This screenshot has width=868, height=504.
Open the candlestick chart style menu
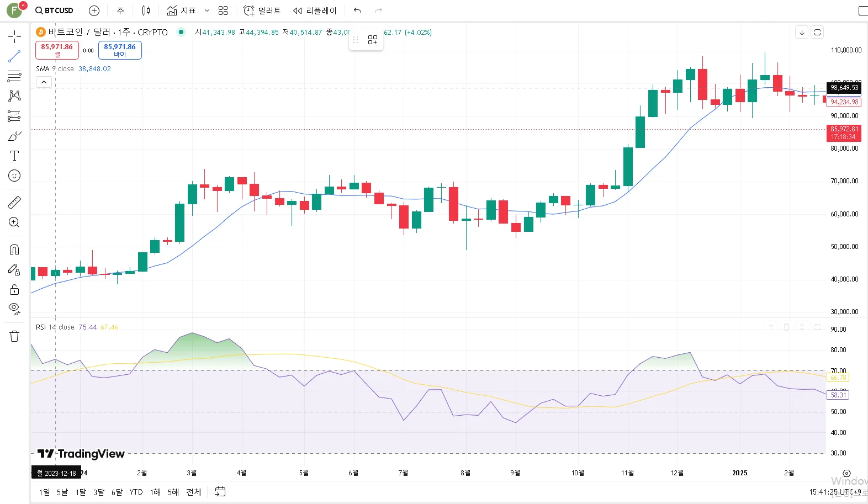(146, 10)
